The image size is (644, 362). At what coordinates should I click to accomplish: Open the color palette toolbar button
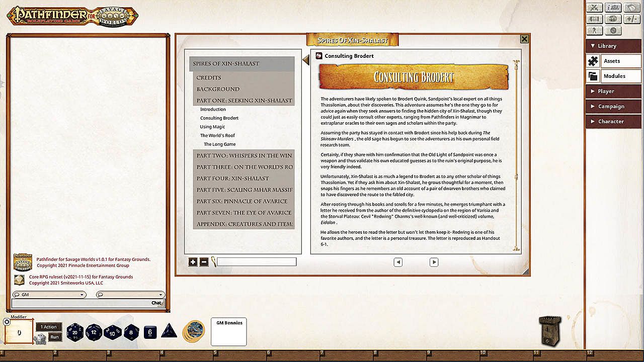(x=613, y=19)
